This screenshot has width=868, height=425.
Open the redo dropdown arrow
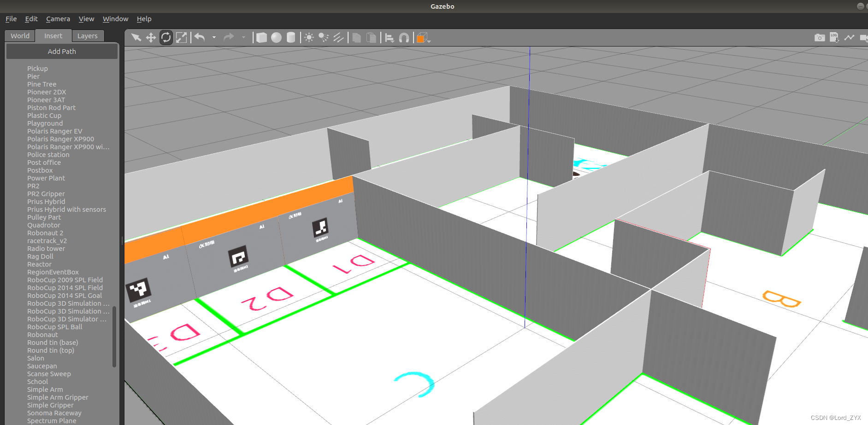coord(243,37)
